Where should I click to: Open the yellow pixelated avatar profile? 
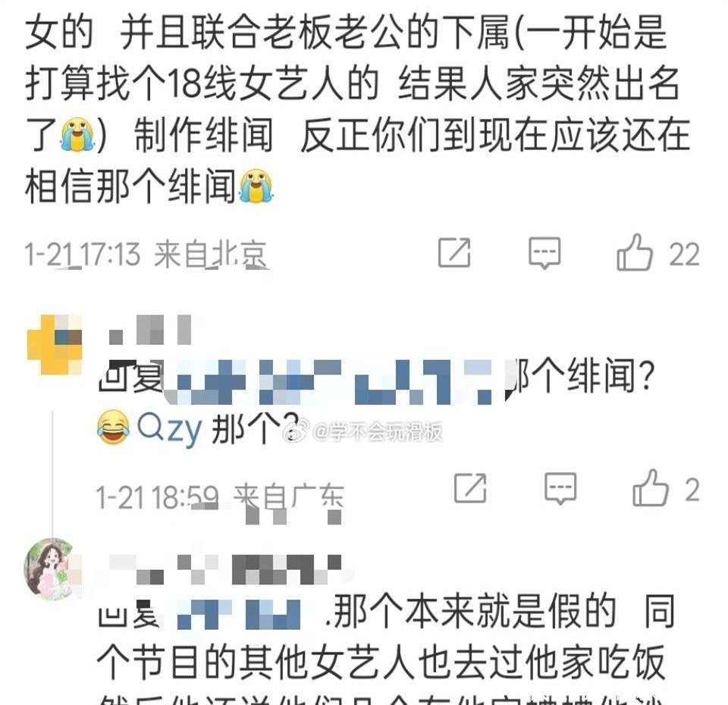tap(55, 344)
